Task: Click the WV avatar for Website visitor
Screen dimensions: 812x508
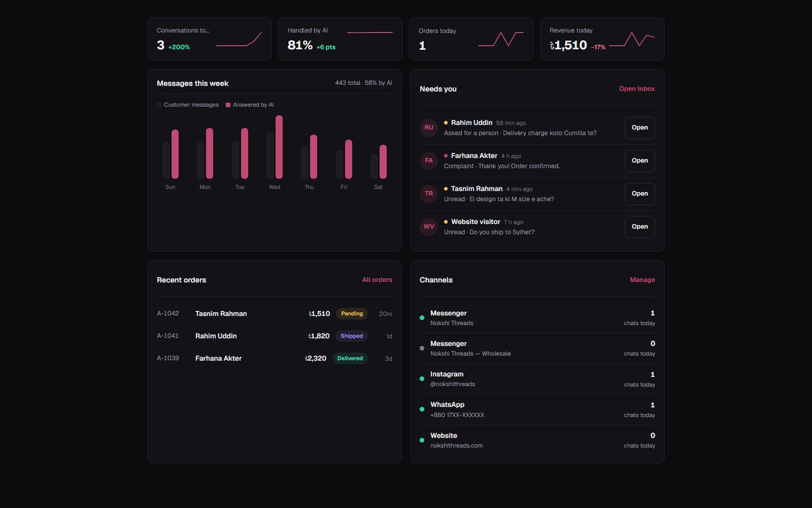Action: coord(429,227)
